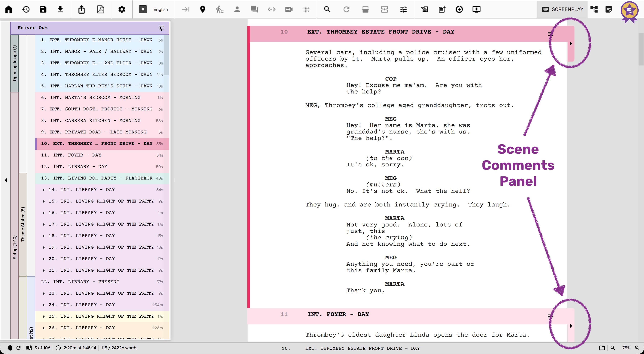Click the save disk icon
This screenshot has height=354, width=644.
point(43,10)
